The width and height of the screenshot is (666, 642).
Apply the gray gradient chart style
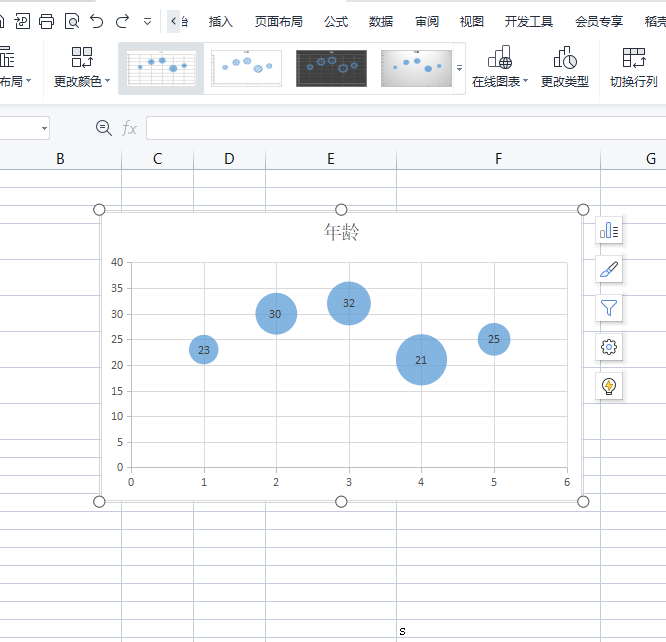(x=416, y=68)
